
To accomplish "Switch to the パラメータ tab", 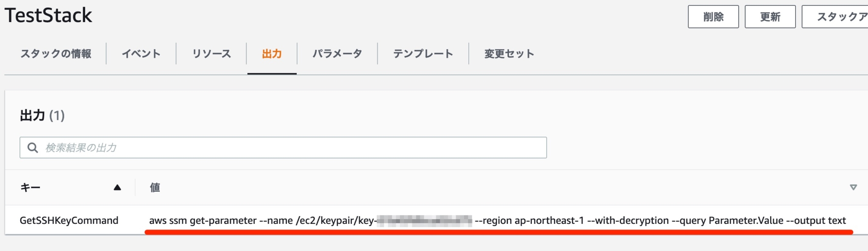I will click(337, 54).
